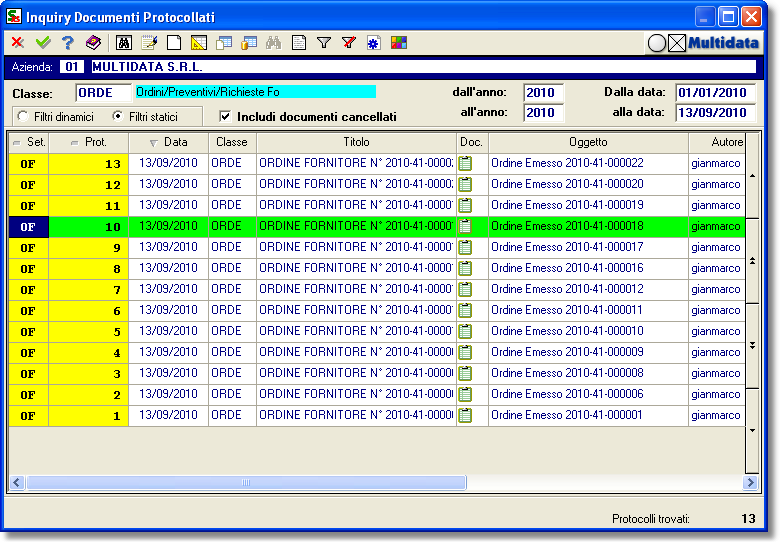The height and width of the screenshot is (544, 780).
Task: Click the blue gear settings page icon
Action: [x=374, y=43]
